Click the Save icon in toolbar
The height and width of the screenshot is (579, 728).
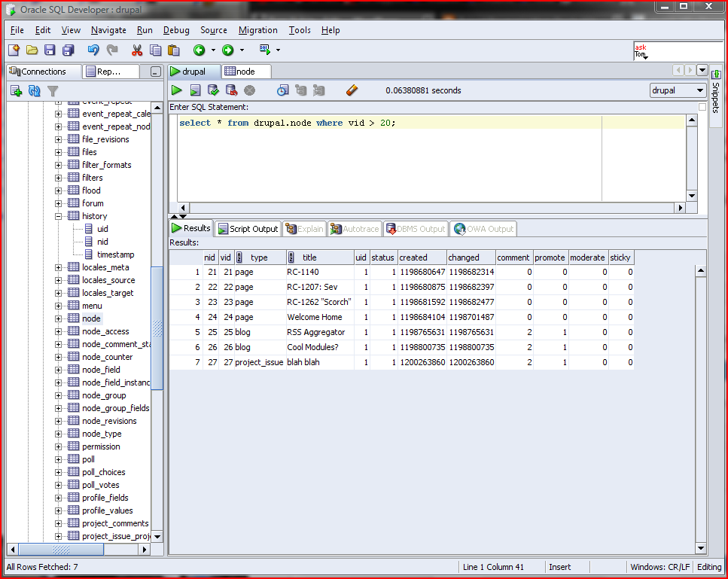50,50
